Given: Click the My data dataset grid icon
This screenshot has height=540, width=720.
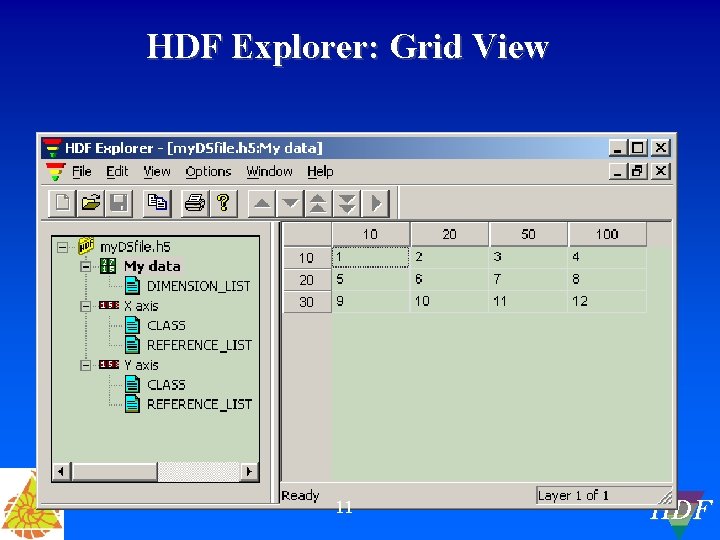Looking at the screenshot, I should [x=108, y=266].
